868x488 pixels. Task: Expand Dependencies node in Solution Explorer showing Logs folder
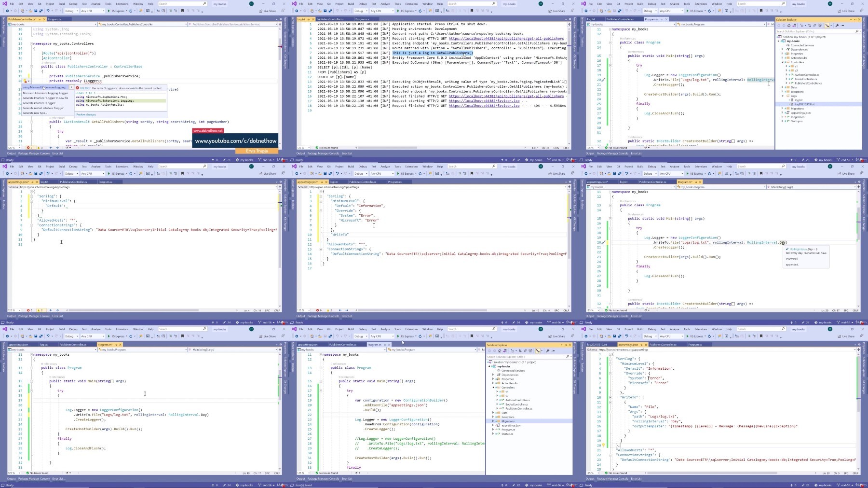[782, 49]
